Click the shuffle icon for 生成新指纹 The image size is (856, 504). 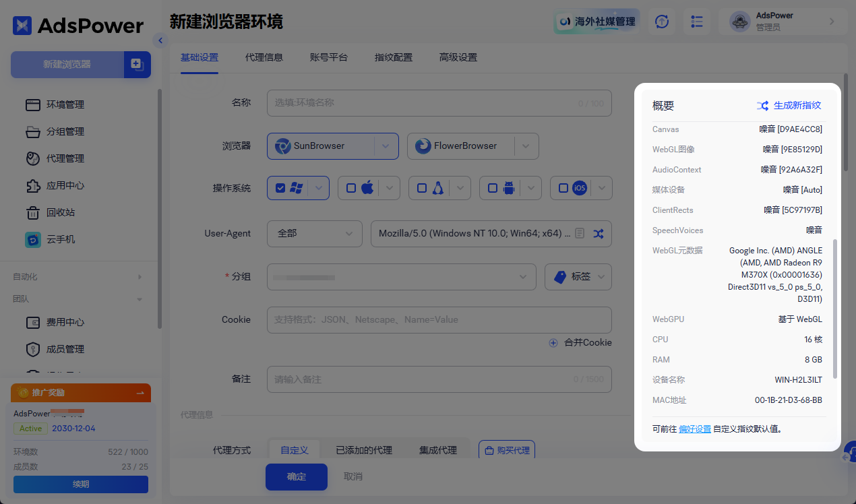pyautogui.click(x=762, y=106)
